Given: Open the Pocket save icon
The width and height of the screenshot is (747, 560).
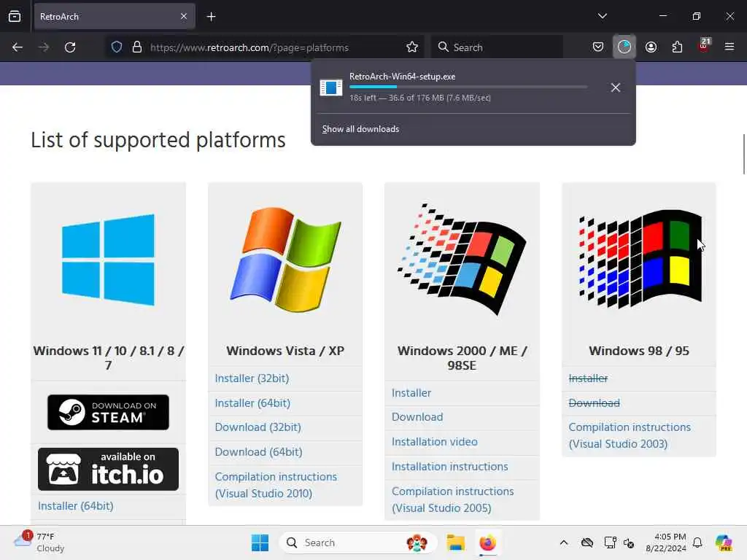Looking at the screenshot, I should click(598, 47).
